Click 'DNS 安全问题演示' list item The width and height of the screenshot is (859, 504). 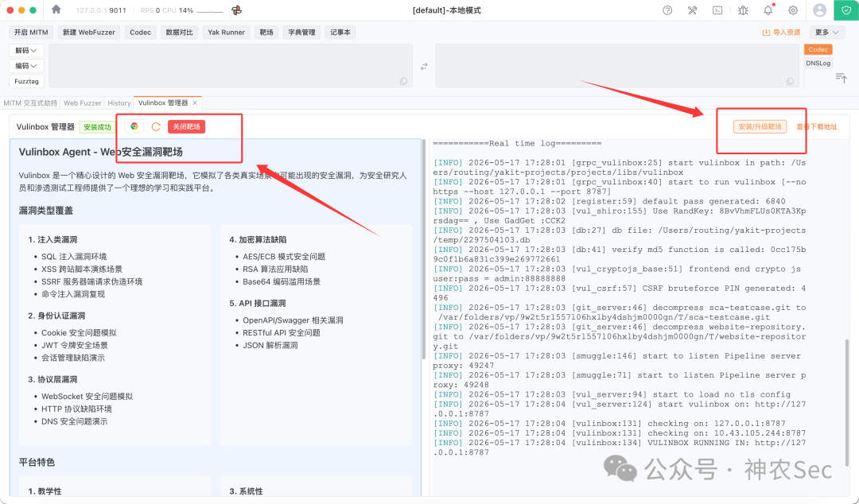(x=75, y=421)
